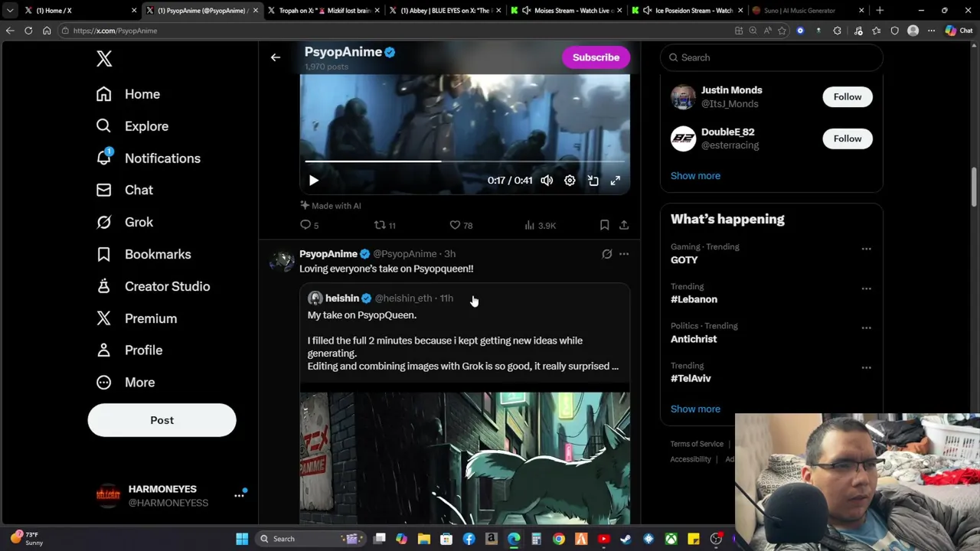Share the video post
This screenshot has width=980, height=551.
tap(624, 225)
